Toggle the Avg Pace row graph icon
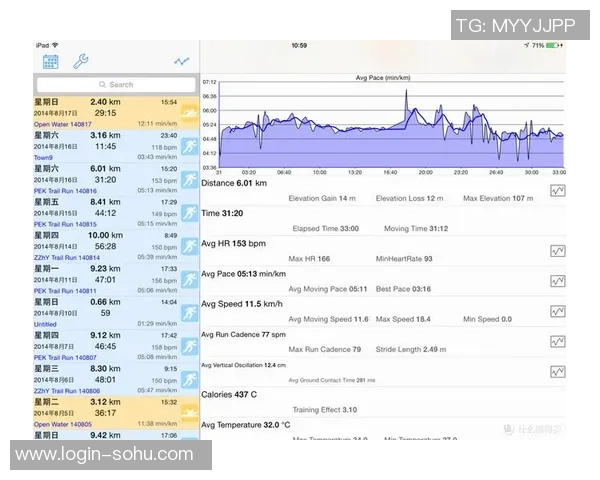The width and height of the screenshot is (600, 480). (557, 280)
